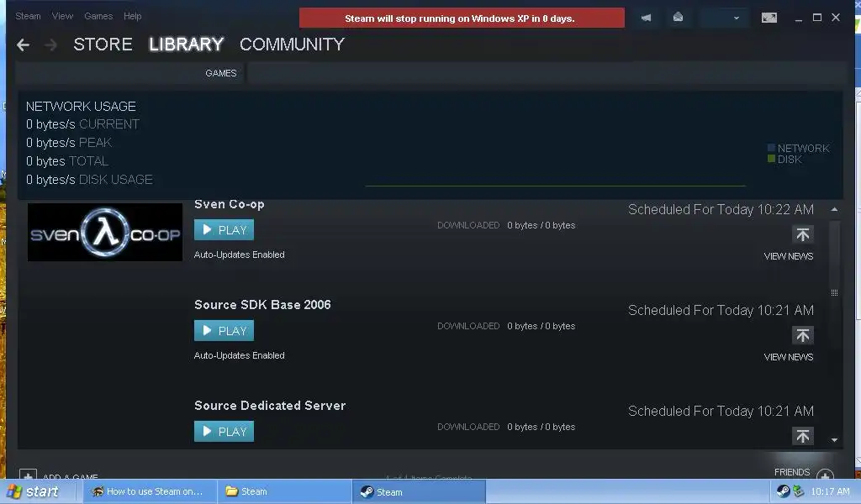861x504 pixels.
Task: Go forward with the right arrow
Action: tap(50, 45)
